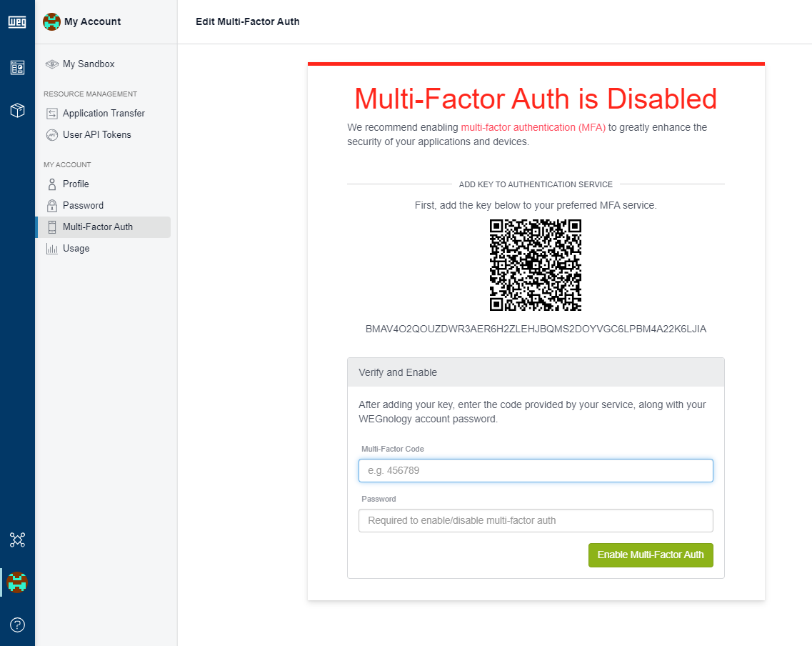The width and height of the screenshot is (812, 646).
Task: Open the organizations network icon
Action: click(x=17, y=540)
